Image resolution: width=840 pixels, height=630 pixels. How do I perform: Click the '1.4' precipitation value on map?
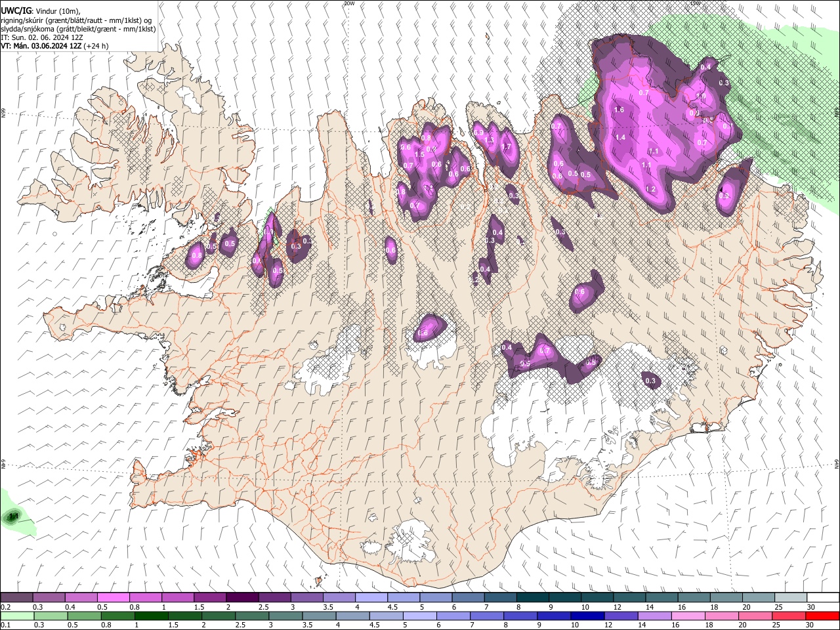(620, 137)
